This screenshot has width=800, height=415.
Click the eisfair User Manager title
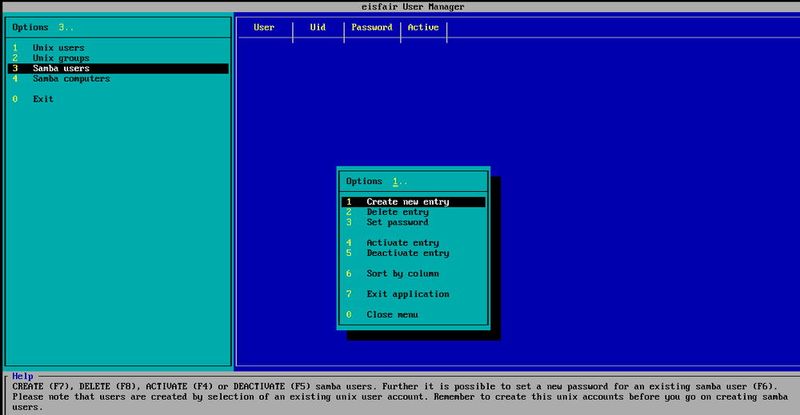(413, 7)
